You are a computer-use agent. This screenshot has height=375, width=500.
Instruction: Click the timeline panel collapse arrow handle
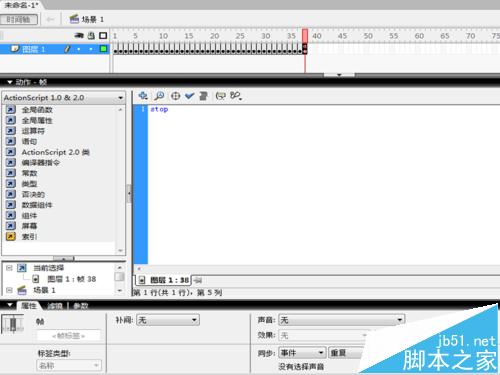(339, 75)
